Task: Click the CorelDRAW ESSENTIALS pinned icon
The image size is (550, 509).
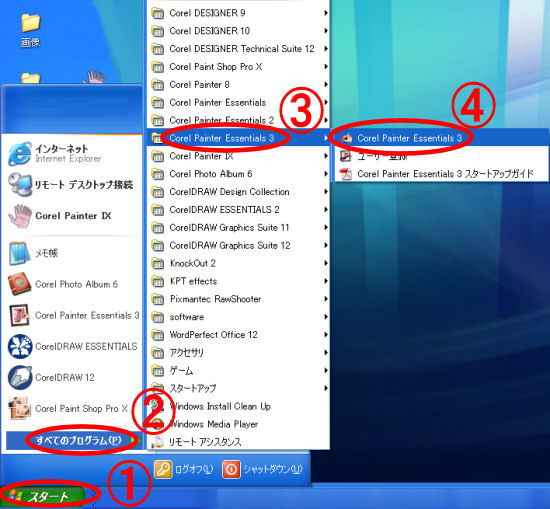Action: 72,346
